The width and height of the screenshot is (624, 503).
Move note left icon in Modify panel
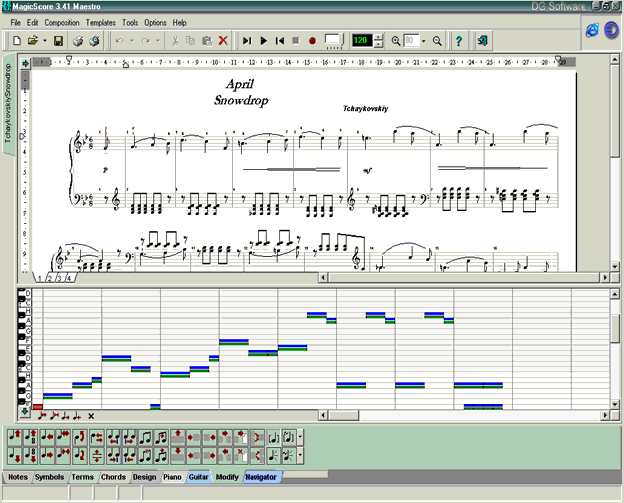click(47, 438)
